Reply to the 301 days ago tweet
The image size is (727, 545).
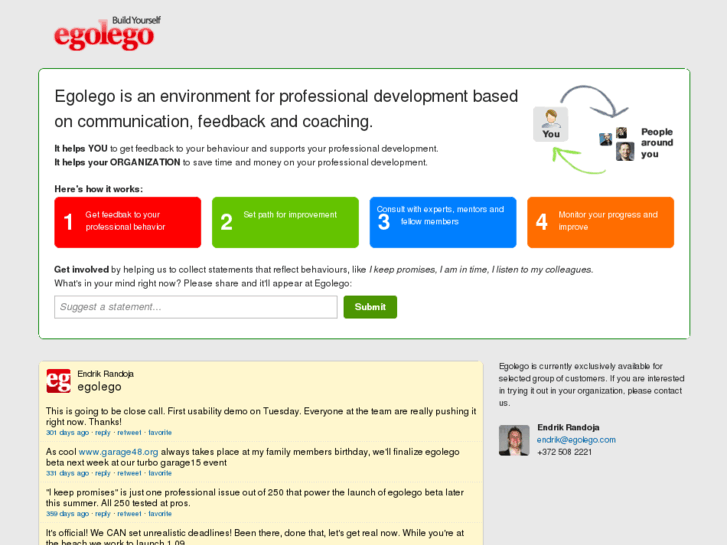(x=102, y=433)
